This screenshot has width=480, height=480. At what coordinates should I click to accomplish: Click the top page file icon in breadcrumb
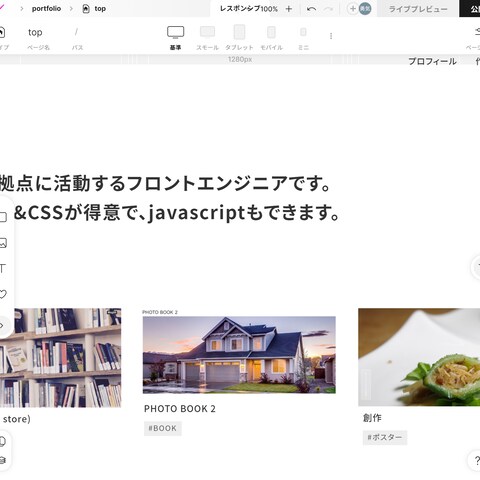click(86, 9)
